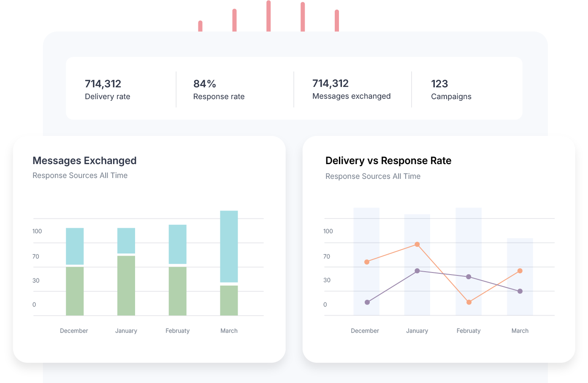Image resolution: width=588 pixels, height=383 pixels.
Task: Select the purple data point for March
Action: (520, 291)
